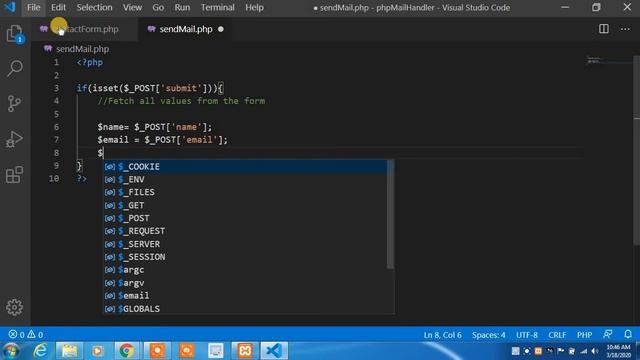Open the Windows Start button

11,351
